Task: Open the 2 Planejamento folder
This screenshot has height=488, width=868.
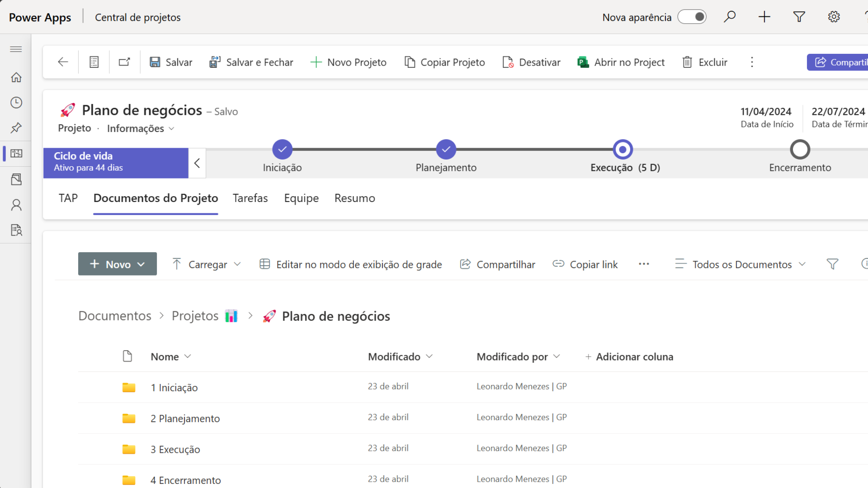Action: (185, 418)
